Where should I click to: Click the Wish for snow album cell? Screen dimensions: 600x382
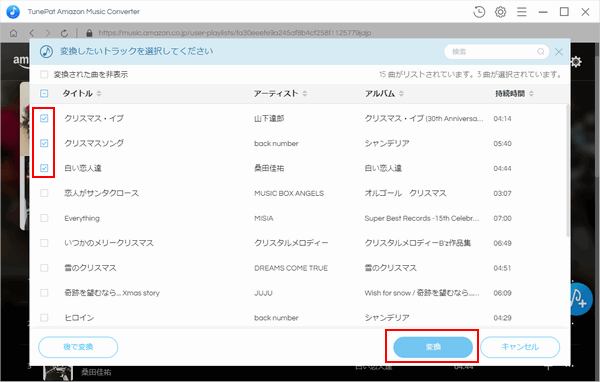[x=422, y=293]
